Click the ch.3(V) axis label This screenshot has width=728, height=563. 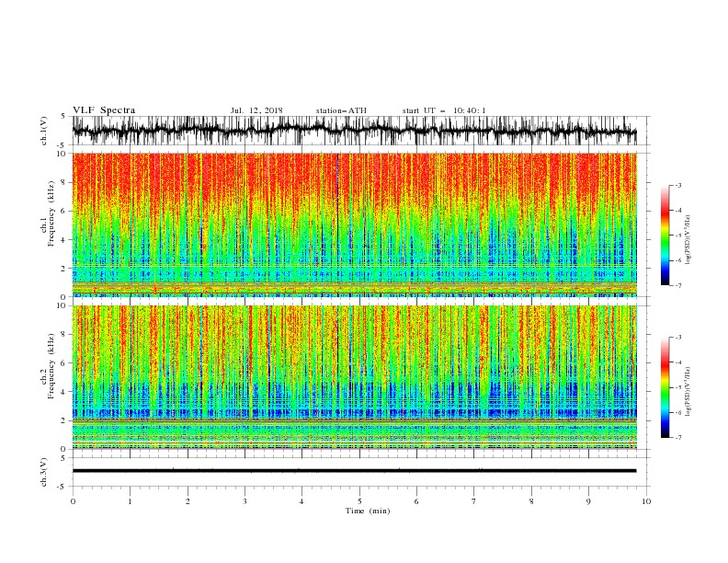pyautogui.click(x=44, y=472)
